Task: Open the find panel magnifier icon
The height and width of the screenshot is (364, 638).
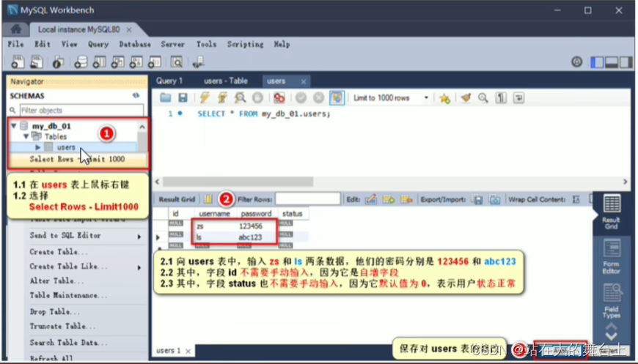Action: click(x=483, y=97)
